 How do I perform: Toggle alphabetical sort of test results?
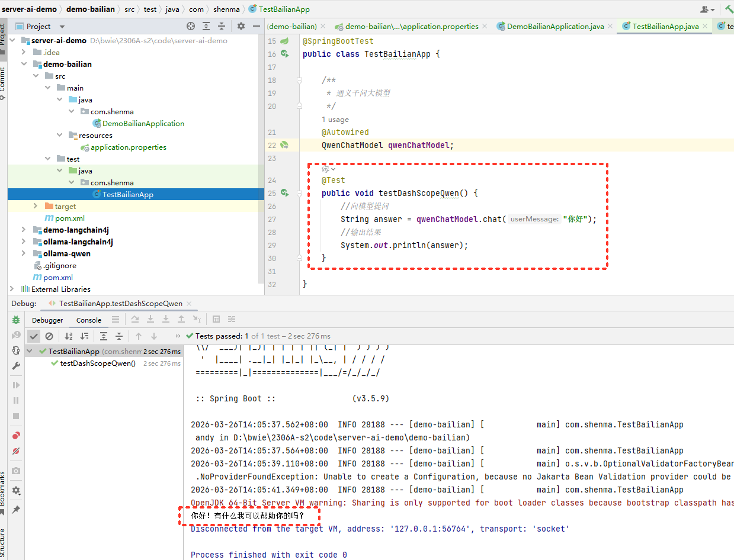[69, 336]
